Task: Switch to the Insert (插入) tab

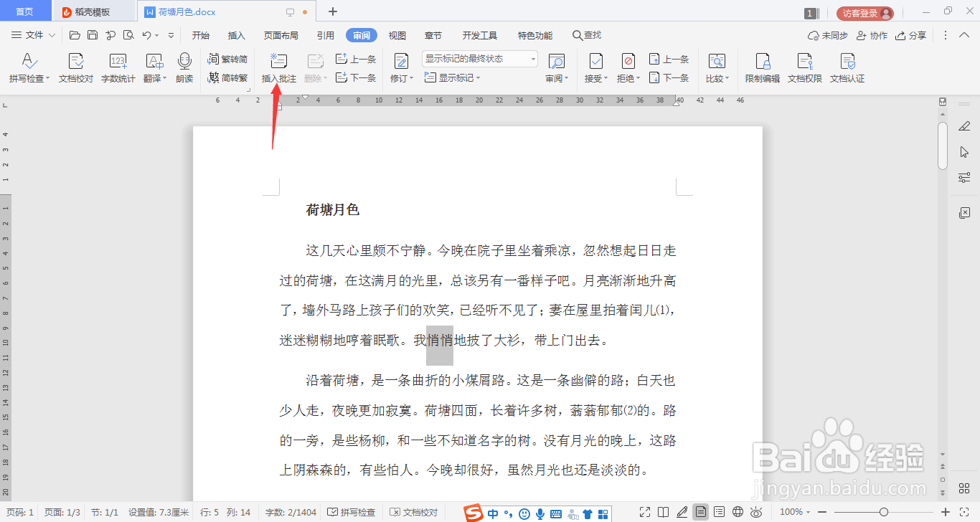Action: pos(237,35)
